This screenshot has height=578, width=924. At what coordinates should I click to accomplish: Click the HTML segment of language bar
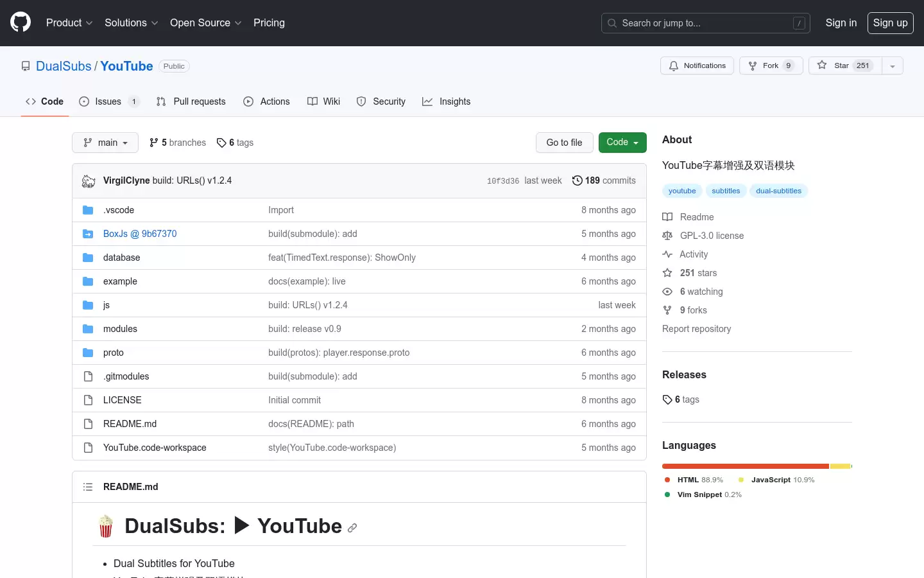coord(745,466)
